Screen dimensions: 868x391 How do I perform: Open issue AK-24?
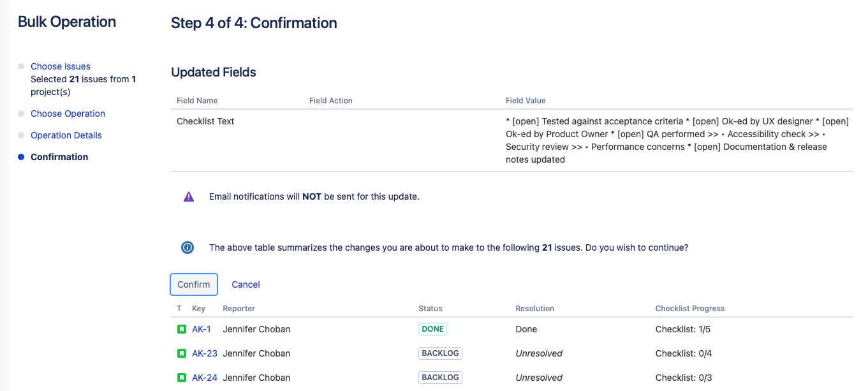(205, 378)
